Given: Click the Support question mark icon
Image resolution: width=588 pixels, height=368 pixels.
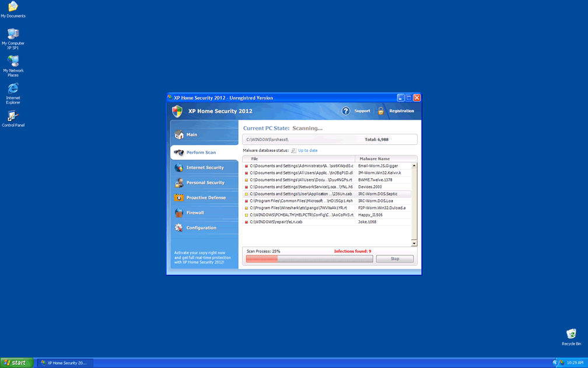Looking at the screenshot, I should pyautogui.click(x=345, y=111).
